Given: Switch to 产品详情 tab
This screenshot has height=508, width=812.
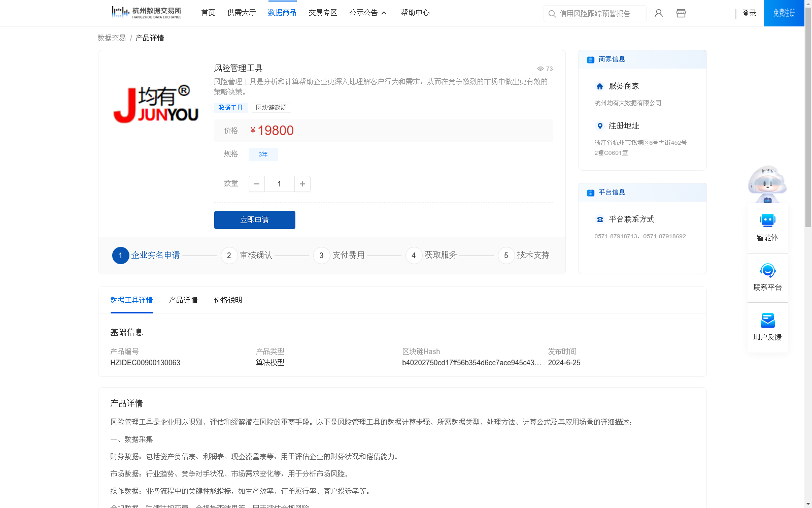Looking at the screenshot, I should pos(183,300).
